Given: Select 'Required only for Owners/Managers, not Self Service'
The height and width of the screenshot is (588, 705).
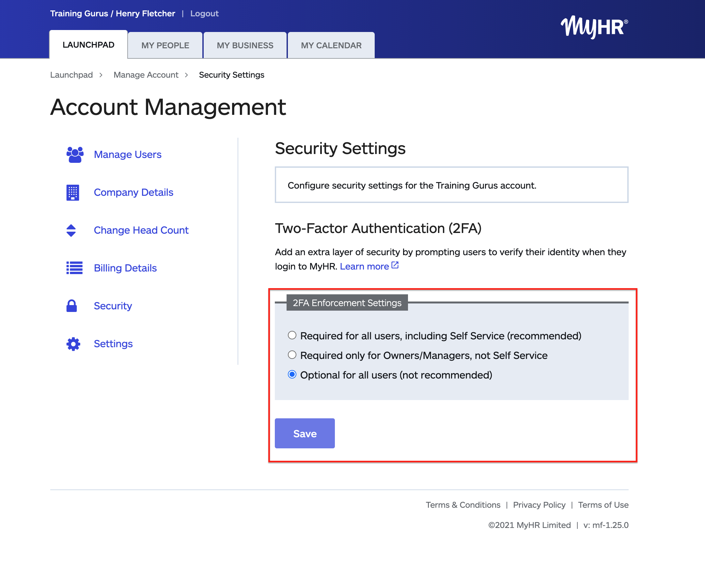Looking at the screenshot, I should coord(292,355).
